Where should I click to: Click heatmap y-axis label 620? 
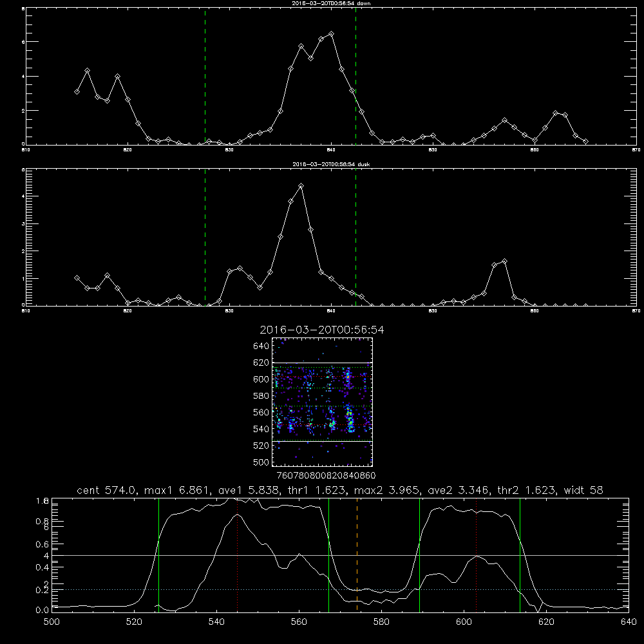(261, 363)
